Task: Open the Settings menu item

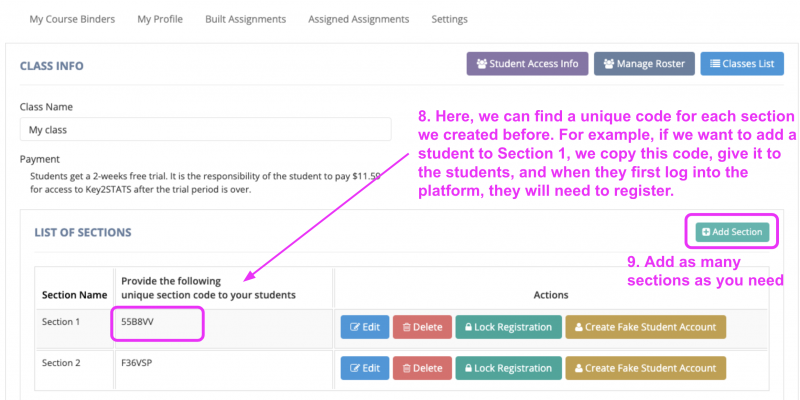Action: (449, 19)
